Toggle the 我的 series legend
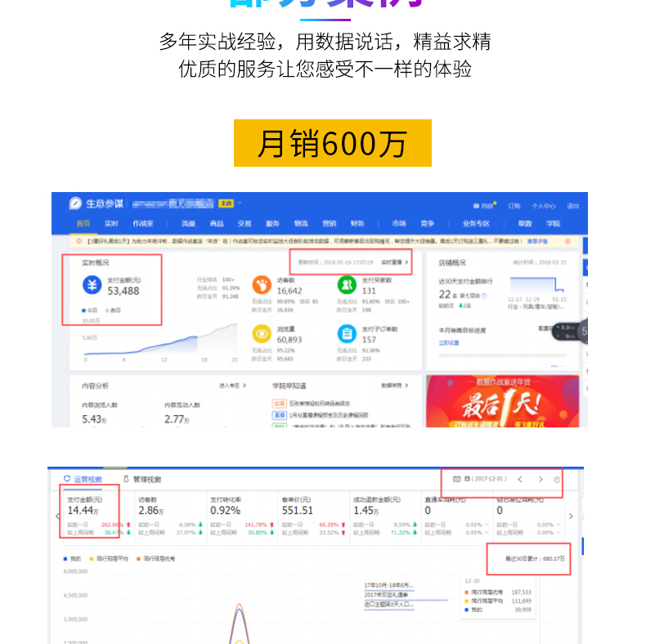 coord(73,559)
